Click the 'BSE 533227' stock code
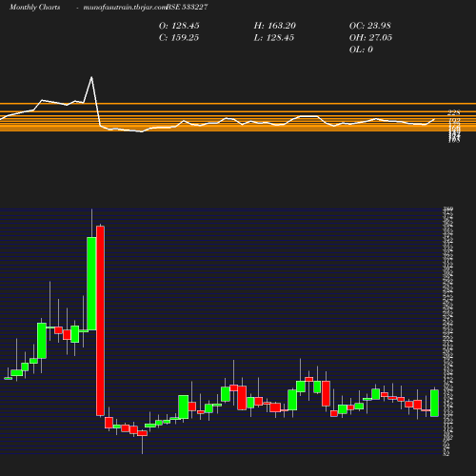This screenshot has height=476, width=476. pyautogui.click(x=187, y=7)
